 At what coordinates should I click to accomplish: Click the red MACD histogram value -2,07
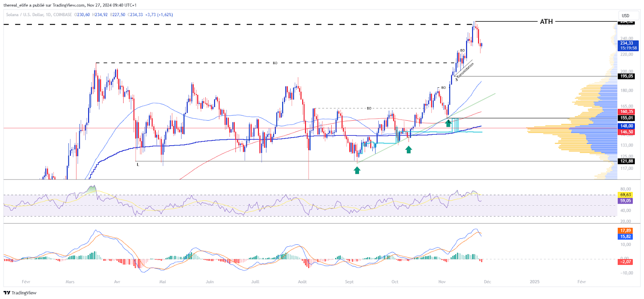point(625,262)
